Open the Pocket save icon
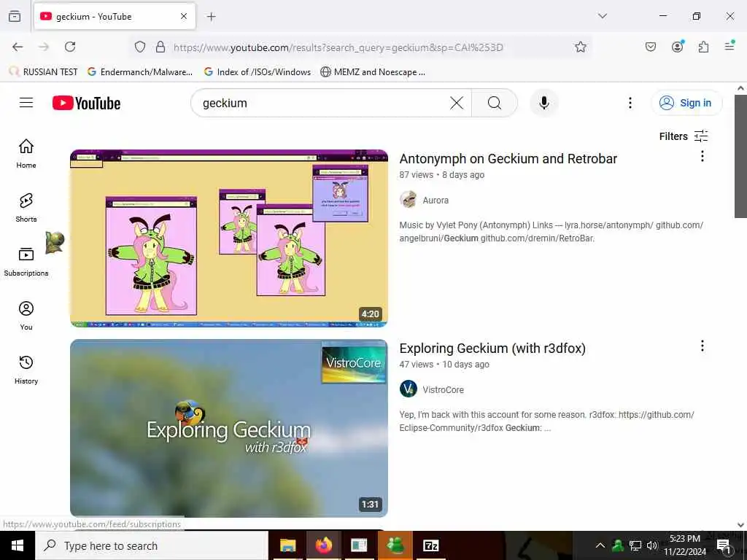 pyautogui.click(x=650, y=47)
